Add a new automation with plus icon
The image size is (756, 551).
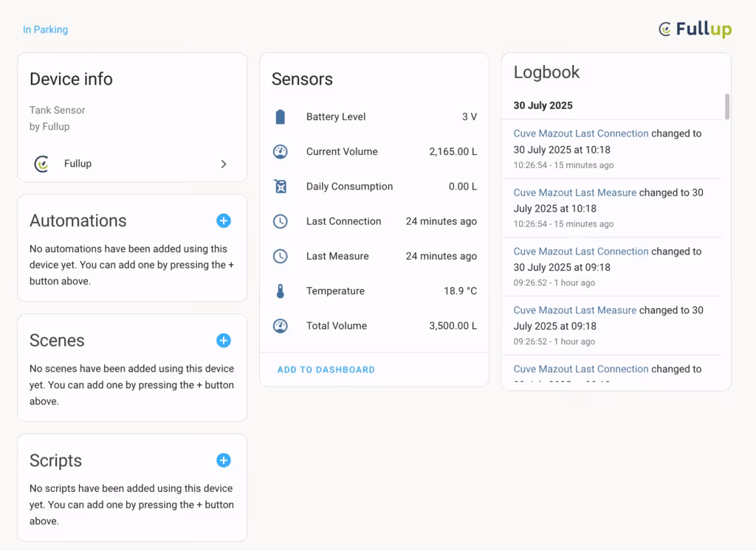[x=224, y=221]
